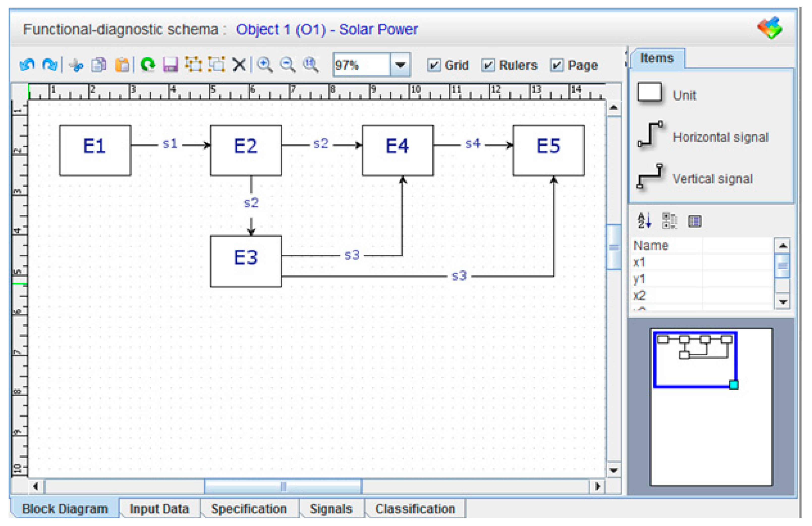This screenshot has width=812, height=526.
Task: Click the canvas horizontal scrollbar thumb
Action: click(283, 486)
